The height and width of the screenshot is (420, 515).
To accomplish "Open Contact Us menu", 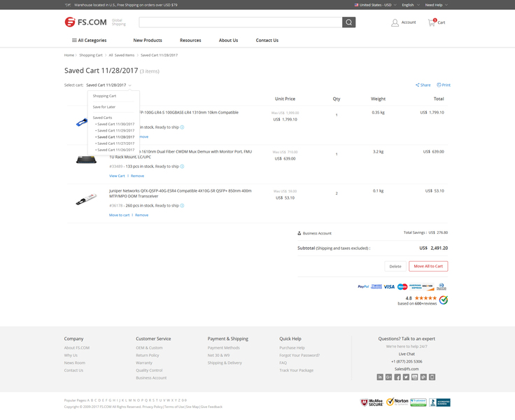I will [x=267, y=41].
